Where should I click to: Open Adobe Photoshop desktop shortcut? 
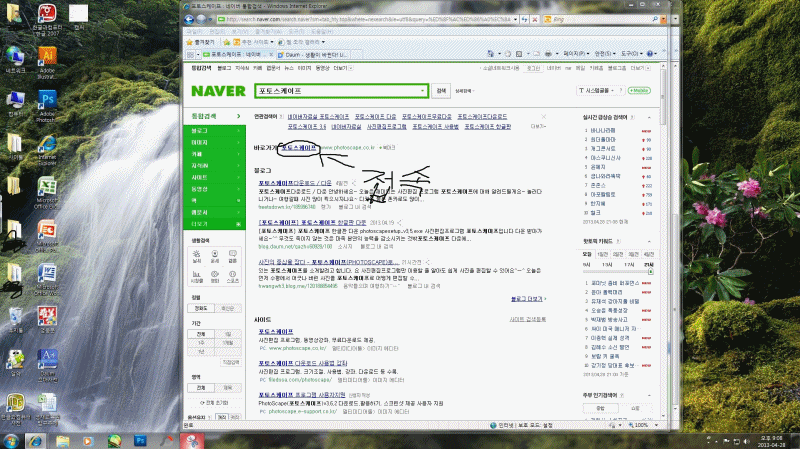click(46, 103)
